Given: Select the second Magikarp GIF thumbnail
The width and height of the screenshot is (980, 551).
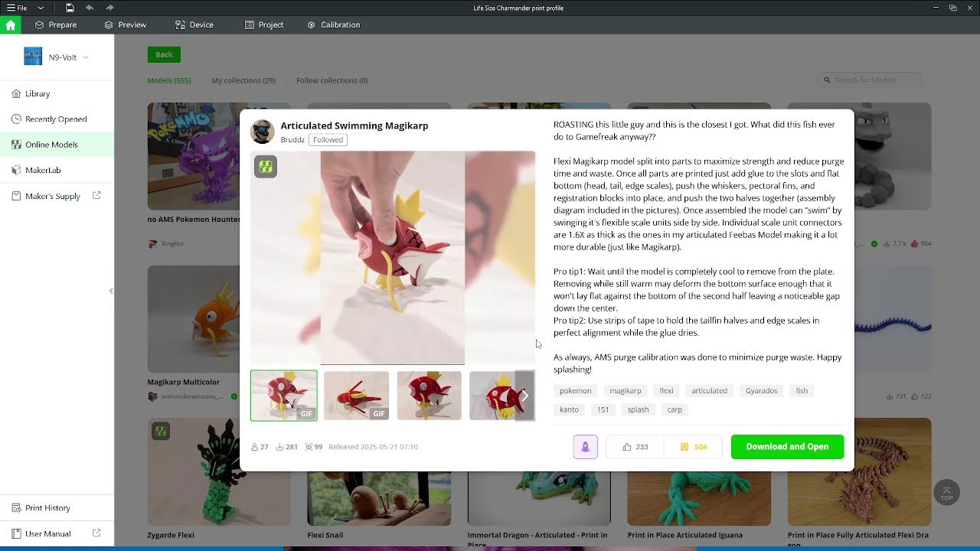Looking at the screenshot, I should pos(356,396).
